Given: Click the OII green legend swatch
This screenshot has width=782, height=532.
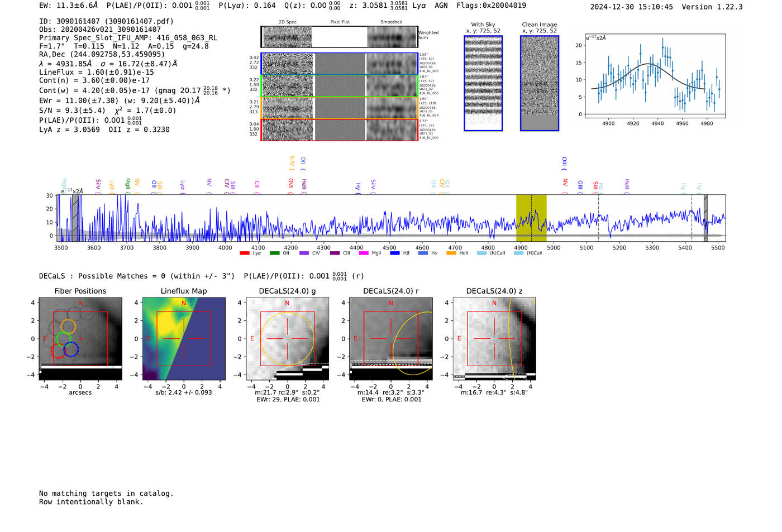Looking at the screenshot, I should pyautogui.click(x=274, y=253).
